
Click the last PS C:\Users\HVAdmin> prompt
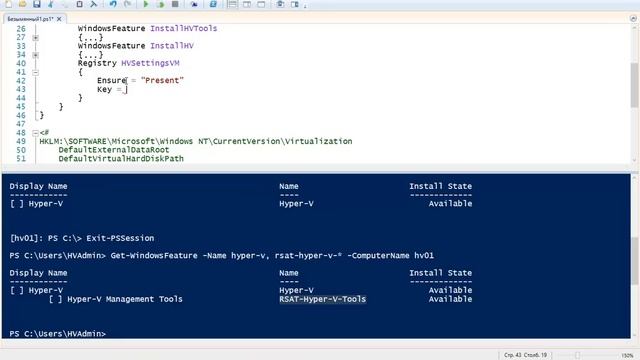tap(58, 333)
